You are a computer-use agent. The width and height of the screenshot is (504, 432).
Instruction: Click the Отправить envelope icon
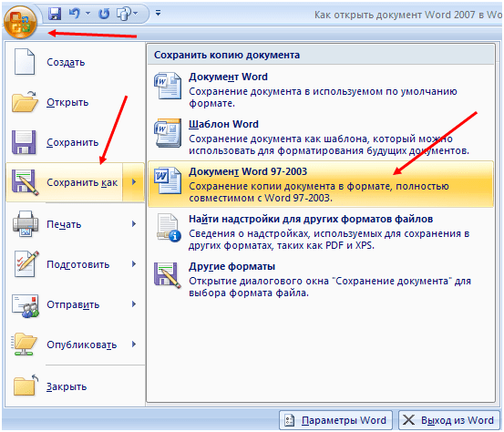(x=26, y=305)
